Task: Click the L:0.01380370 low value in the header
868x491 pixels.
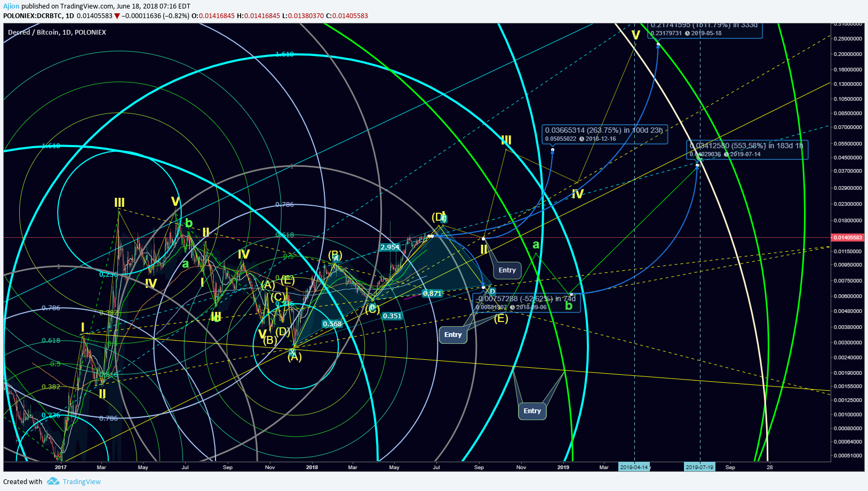Action: point(303,16)
